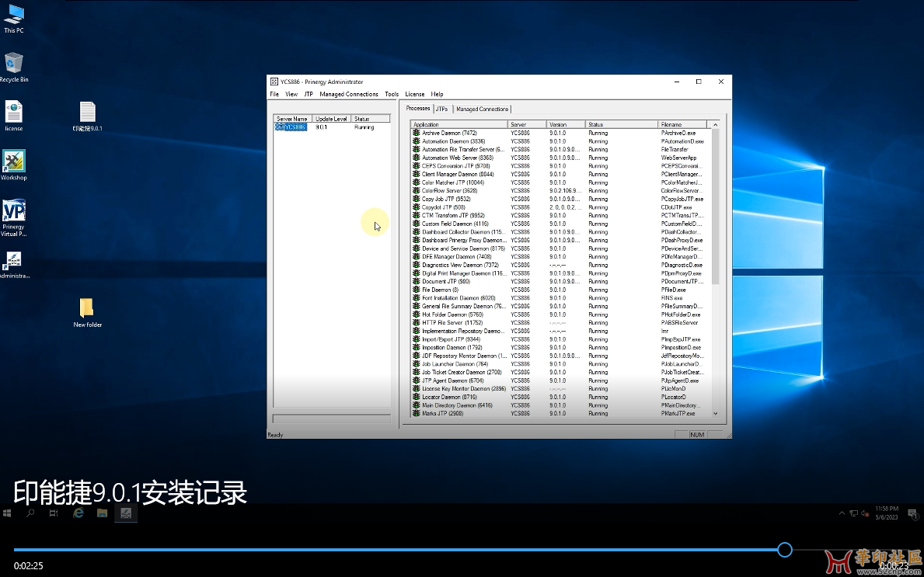Select the 印能捷9.0.1 text file icon
Viewport: 924px width, 577px height.
(x=87, y=116)
